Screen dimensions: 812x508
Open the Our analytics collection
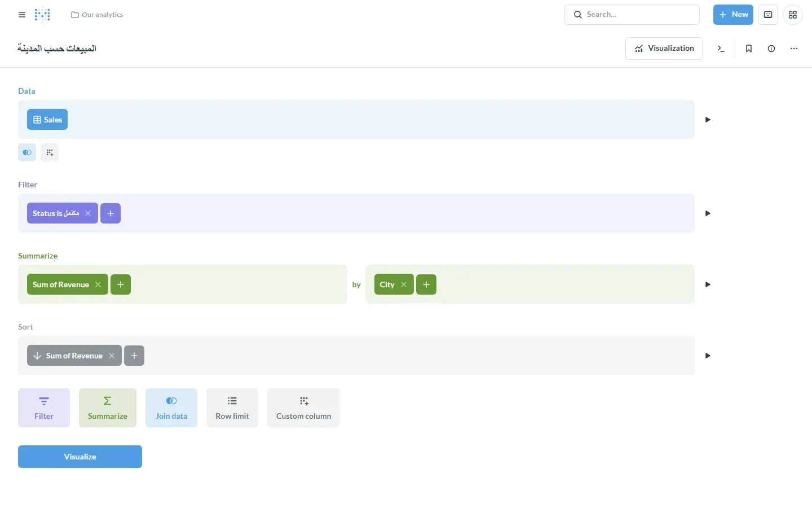click(x=97, y=15)
